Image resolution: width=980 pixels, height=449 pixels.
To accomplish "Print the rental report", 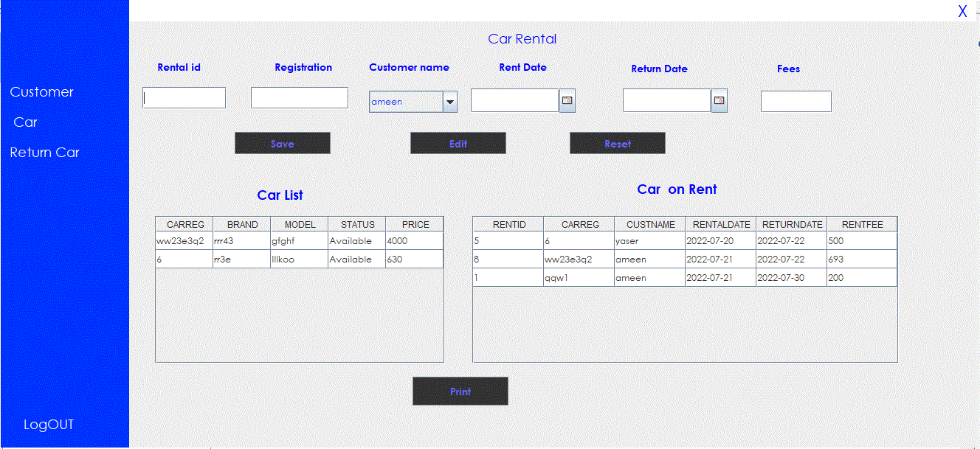I will click(x=460, y=391).
